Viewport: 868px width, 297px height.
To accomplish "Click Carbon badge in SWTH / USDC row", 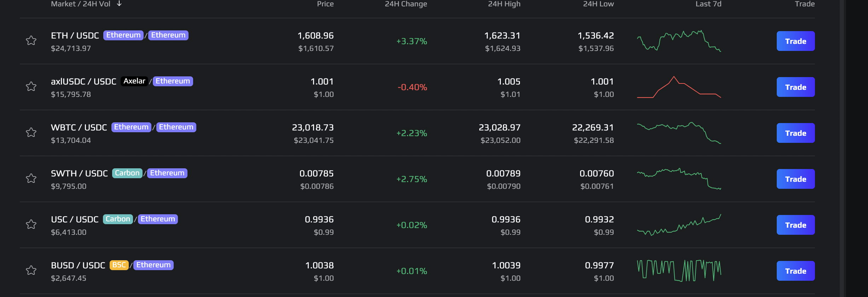I will pos(127,173).
